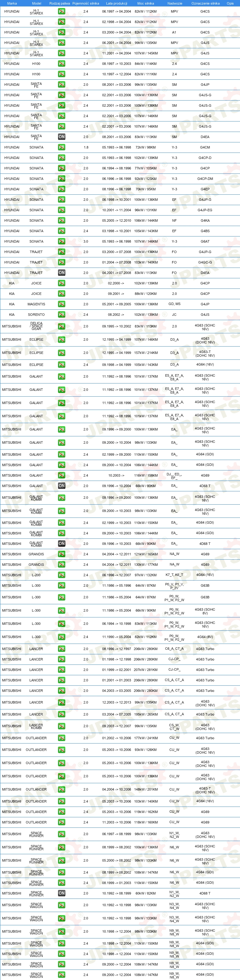The height and width of the screenshot is (980, 240).
Task: Click the PB icon for Trajet G4GC-G
Action: (61, 263)
